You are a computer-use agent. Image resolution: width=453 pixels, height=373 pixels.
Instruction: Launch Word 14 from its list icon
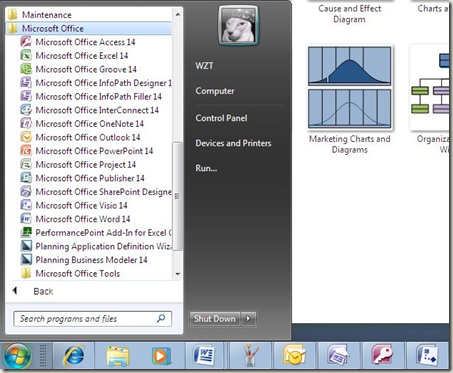coord(26,219)
